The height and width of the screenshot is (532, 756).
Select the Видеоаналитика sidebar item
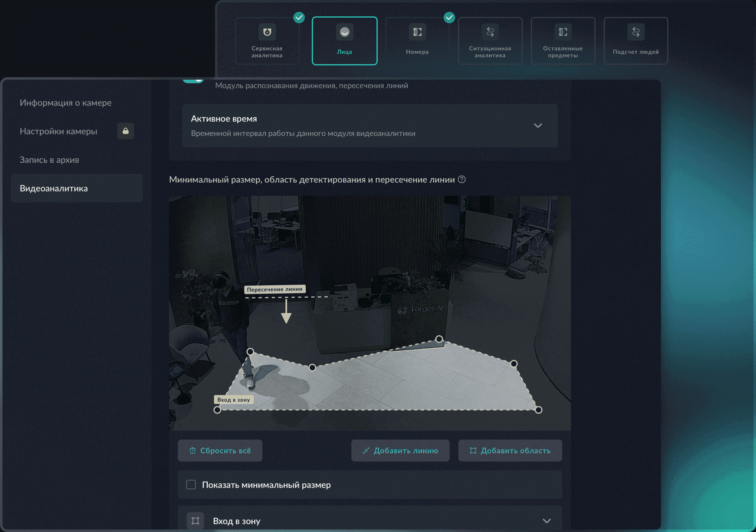tap(54, 188)
